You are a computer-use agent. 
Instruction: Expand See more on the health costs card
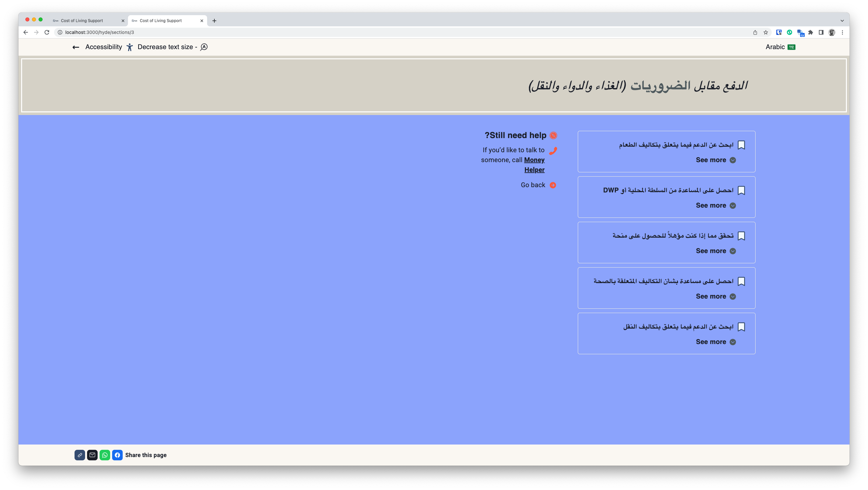click(x=716, y=296)
